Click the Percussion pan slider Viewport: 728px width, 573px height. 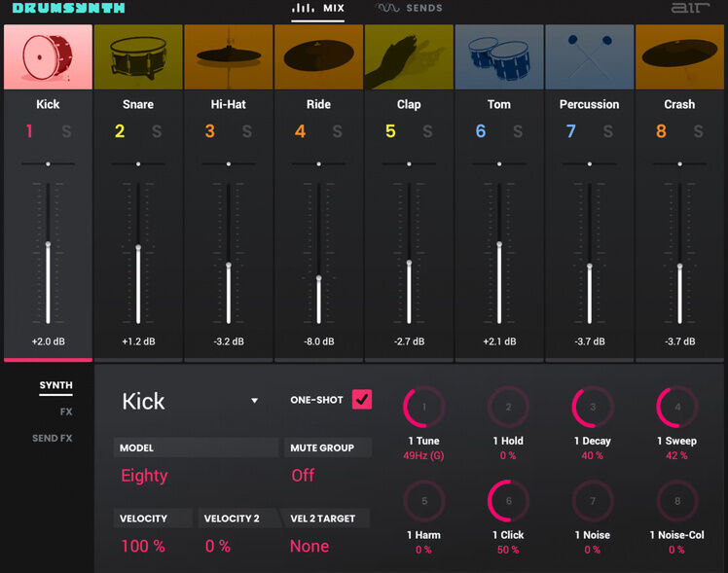point(589,163)
